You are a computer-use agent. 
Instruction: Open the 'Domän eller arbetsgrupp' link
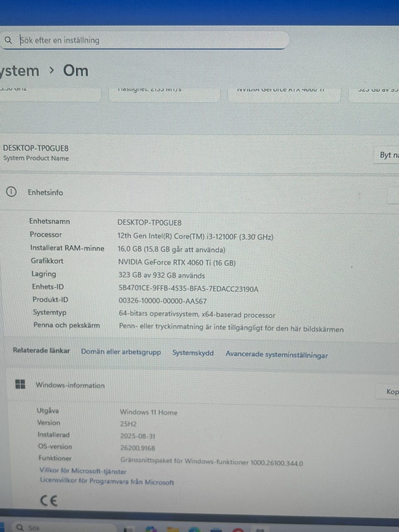[121, 352]
